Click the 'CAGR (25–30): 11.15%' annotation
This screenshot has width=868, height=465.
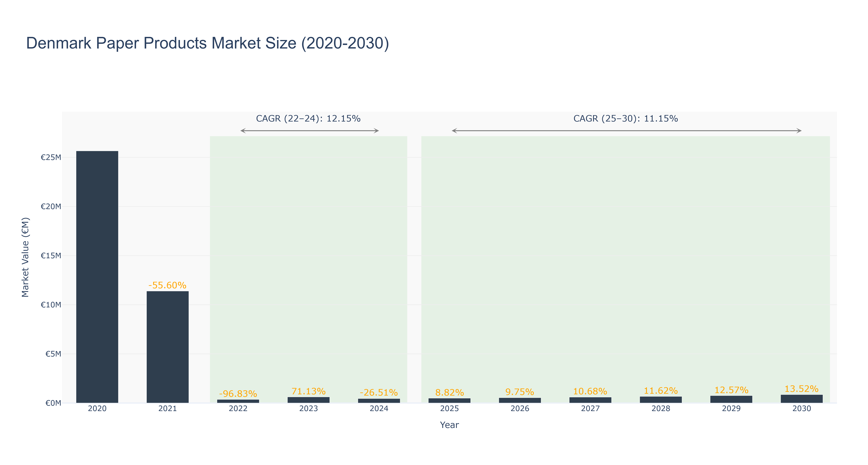tap(626, 119)
